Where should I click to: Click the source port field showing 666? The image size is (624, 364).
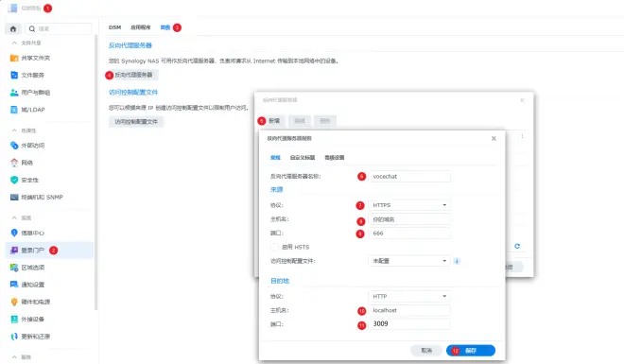tap(409, 234)
